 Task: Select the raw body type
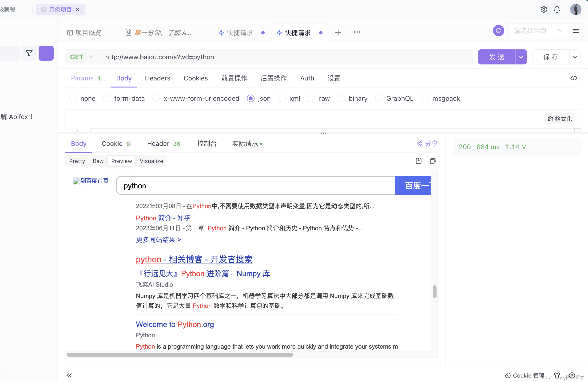319,98
